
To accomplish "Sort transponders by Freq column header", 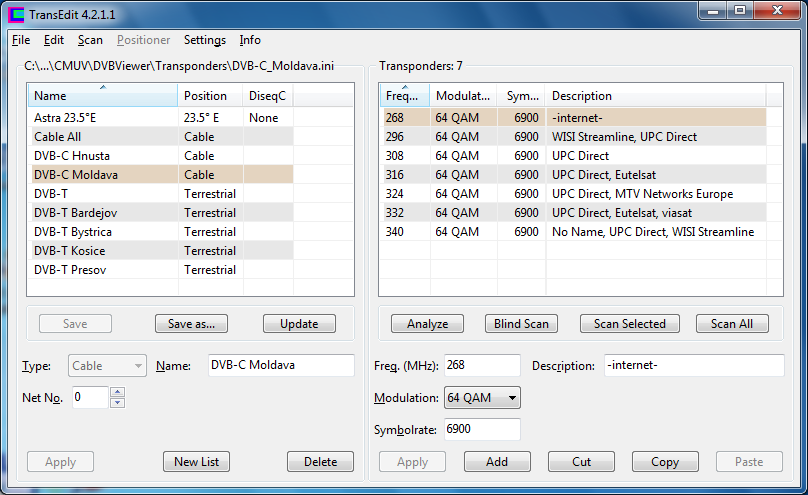I will [405, 96].
